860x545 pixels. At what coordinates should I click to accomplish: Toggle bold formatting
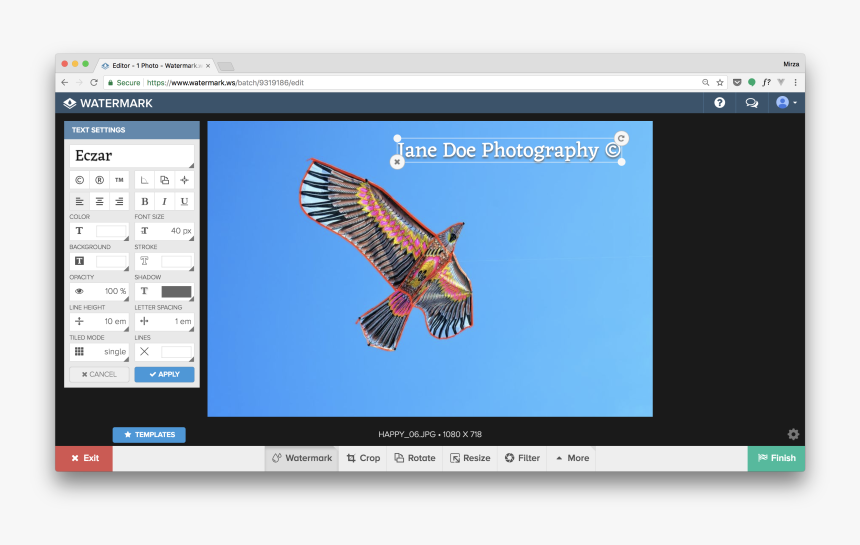coord(144,201)
